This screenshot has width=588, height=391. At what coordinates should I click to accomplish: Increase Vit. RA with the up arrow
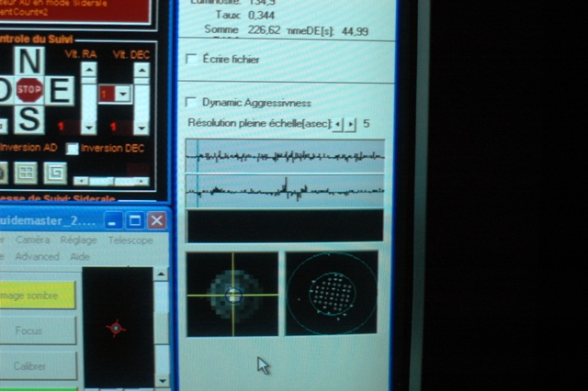[x=89, y=70]
